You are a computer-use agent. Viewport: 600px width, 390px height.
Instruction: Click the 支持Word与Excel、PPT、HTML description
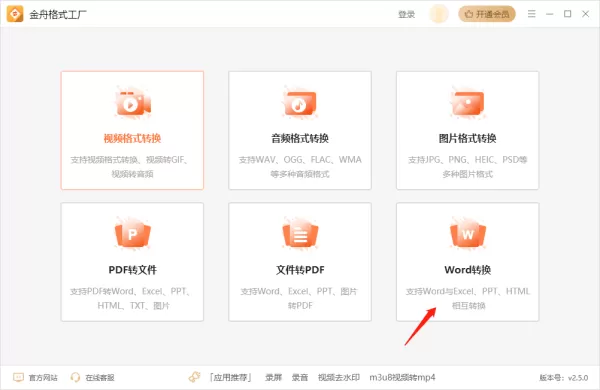(468, 298)
